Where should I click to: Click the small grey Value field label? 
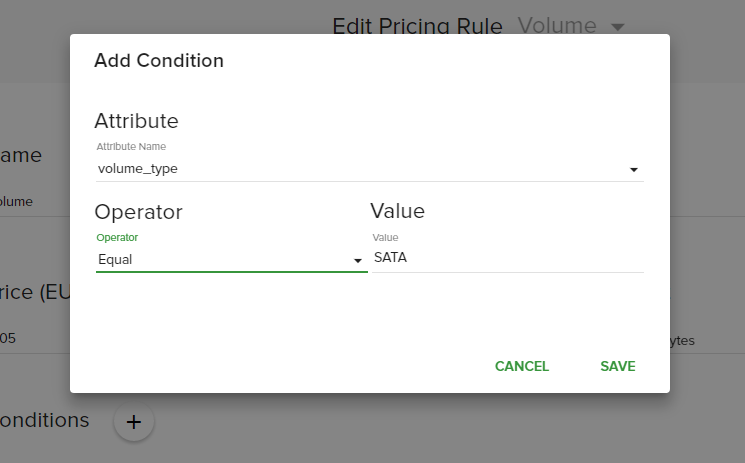[385, 237]
